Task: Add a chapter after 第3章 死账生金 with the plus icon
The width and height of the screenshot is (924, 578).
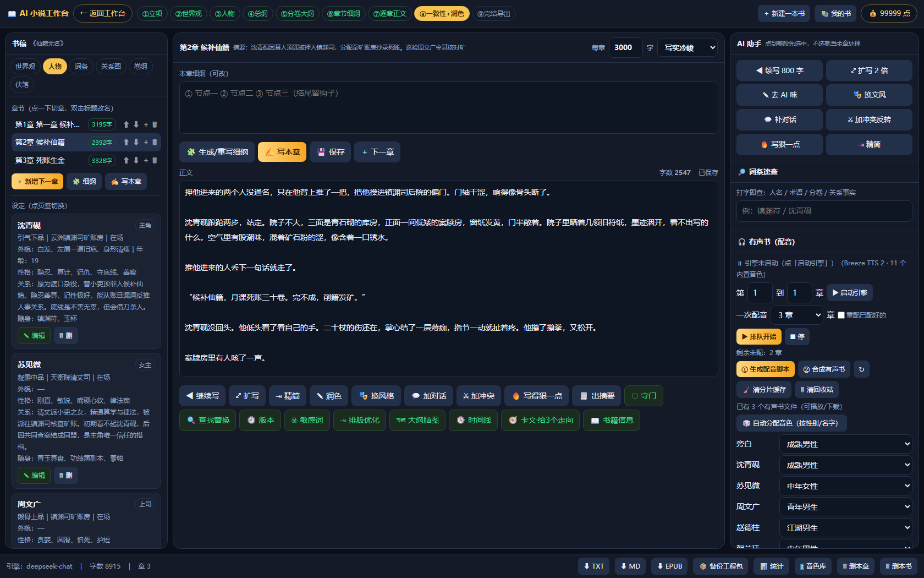Action: click(x=146, y=160)
